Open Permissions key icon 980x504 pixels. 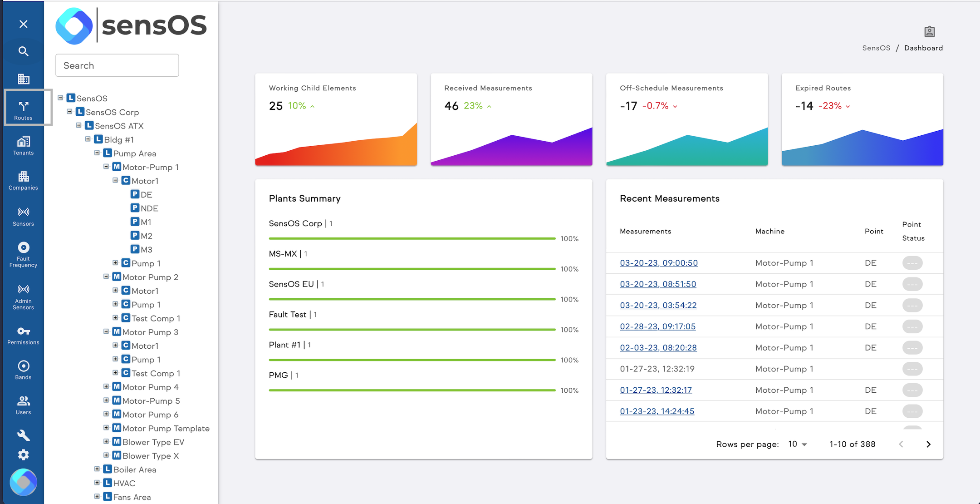point(24,336)
